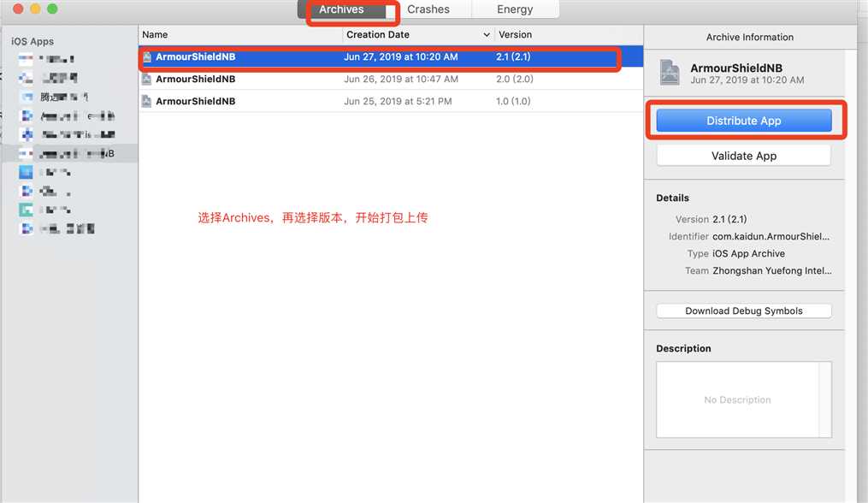Click the Archive Information panel title

pos(749,37)
